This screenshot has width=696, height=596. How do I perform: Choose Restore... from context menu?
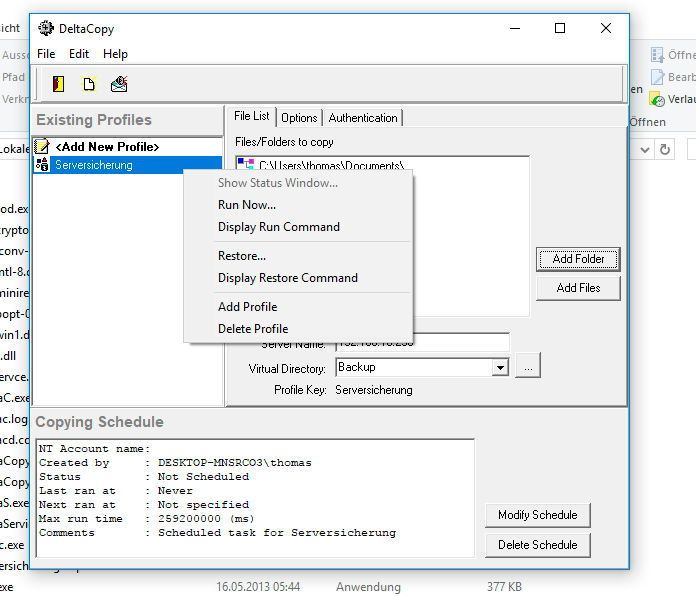[x=298, y=256]
